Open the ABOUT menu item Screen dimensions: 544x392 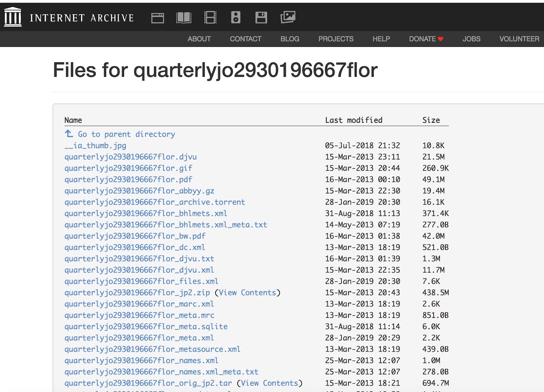click(199, 39)
